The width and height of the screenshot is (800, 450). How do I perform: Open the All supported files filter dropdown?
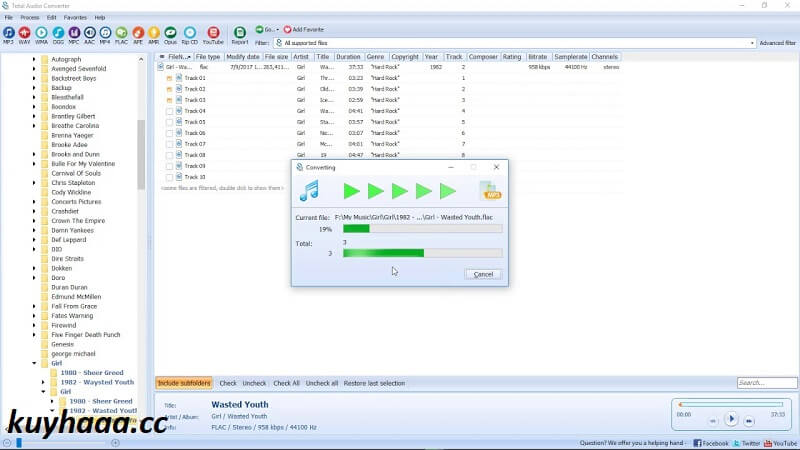[753, 43]
